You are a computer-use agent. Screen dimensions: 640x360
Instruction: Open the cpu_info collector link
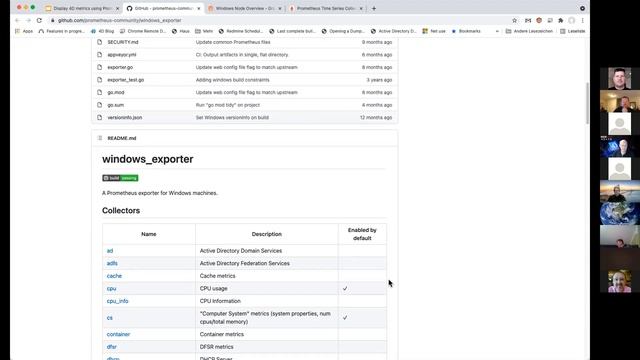tap(118, 301)
